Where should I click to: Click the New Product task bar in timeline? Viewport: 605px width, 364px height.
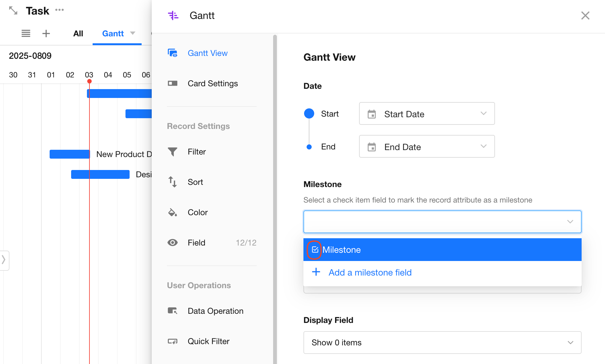[x=70, y=154]
